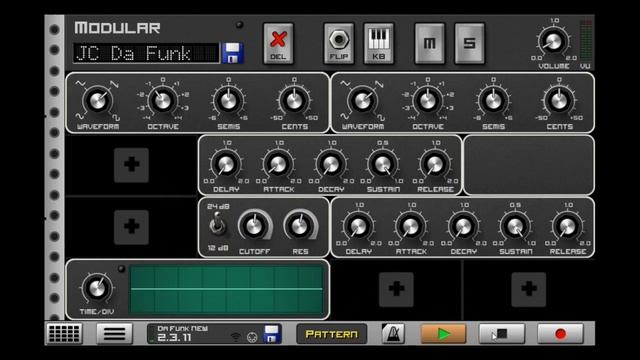
Task: Click the lower envelope ATTACK knob
Action: tap(411, 226)
